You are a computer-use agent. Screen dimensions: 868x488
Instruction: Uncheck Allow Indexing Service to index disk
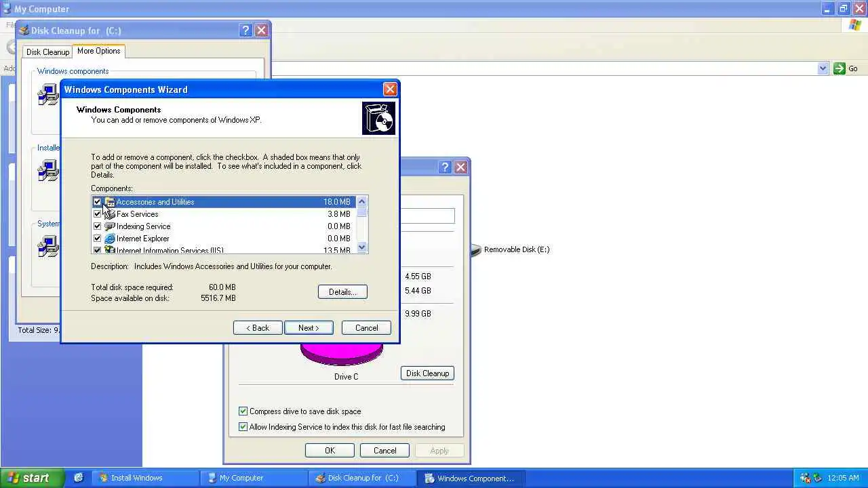pos(243,427)
